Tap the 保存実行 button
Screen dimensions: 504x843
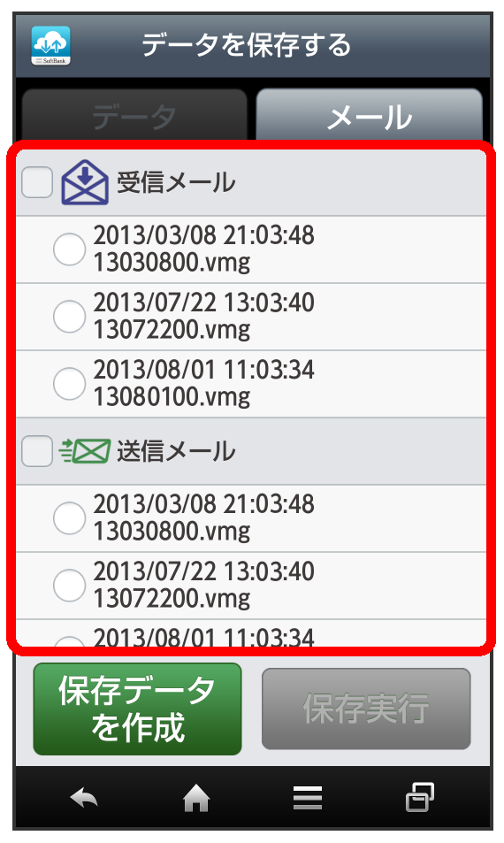pos(366,709)
